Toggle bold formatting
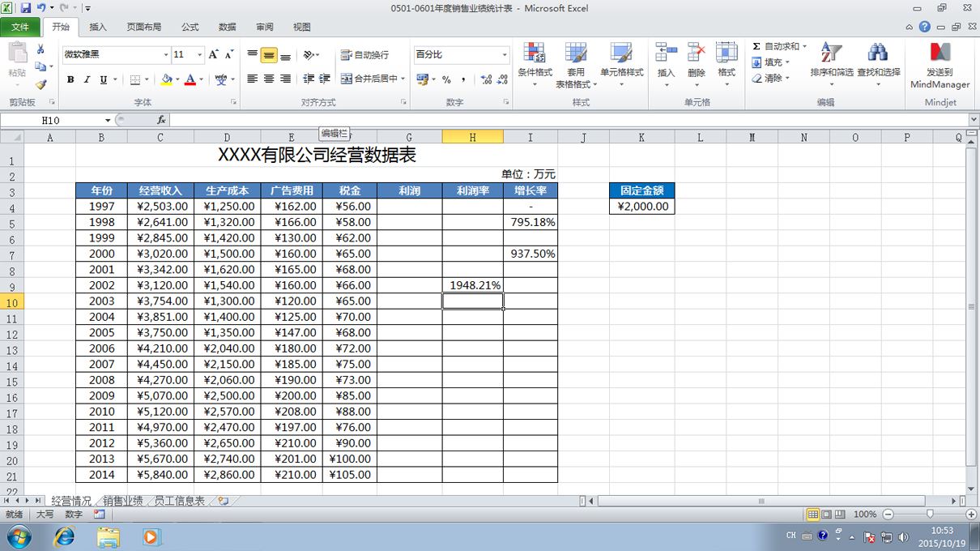This screenshot has width=980, height=551. coord(70,79)
